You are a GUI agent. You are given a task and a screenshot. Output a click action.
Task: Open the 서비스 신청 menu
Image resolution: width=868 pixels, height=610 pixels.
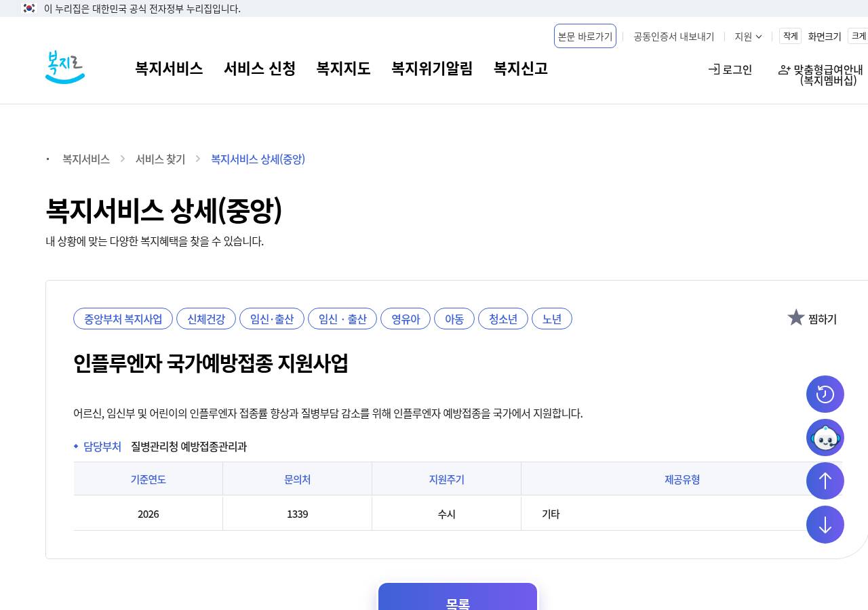260,68
